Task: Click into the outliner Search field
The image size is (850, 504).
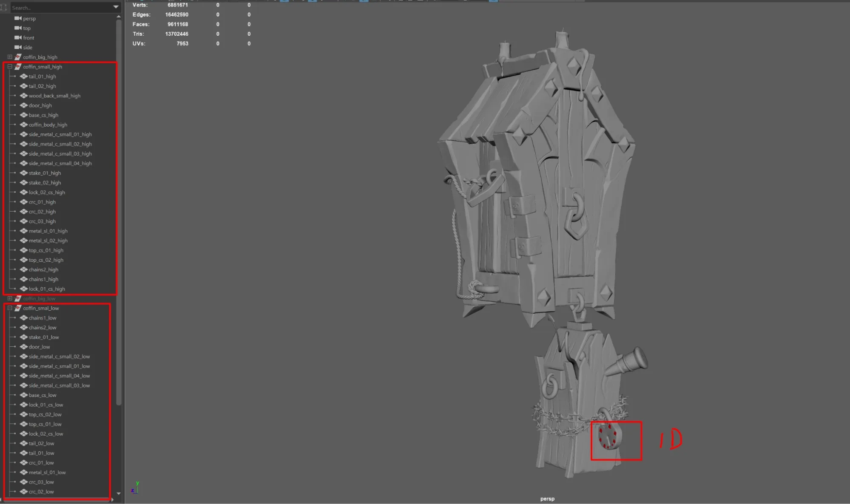Action: pyautogui.click(x=62, y=8)
